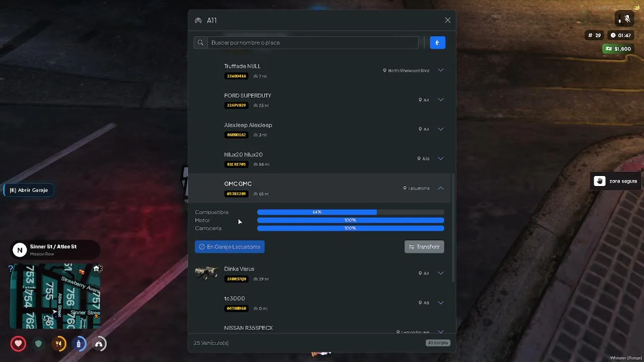Click the North Vinewood Blvd location label
The height and width of the screenshot is (362, 644).
(409, 70)
